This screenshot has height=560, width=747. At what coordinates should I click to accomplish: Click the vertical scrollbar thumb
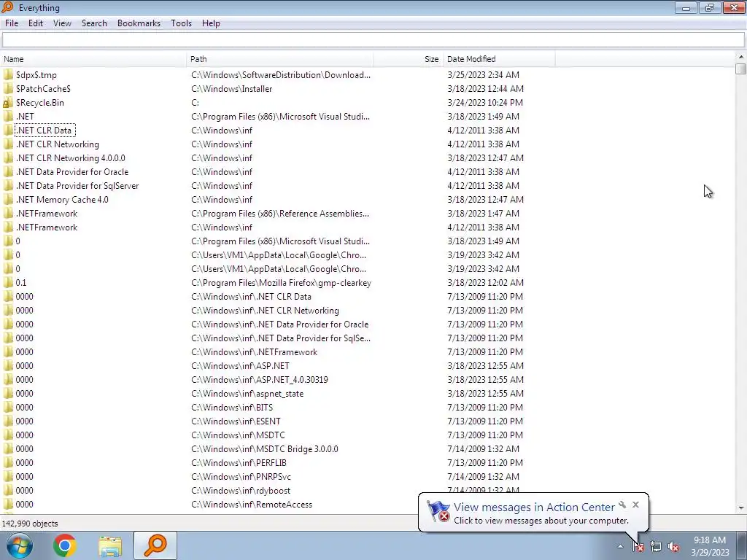pos(740,69)
